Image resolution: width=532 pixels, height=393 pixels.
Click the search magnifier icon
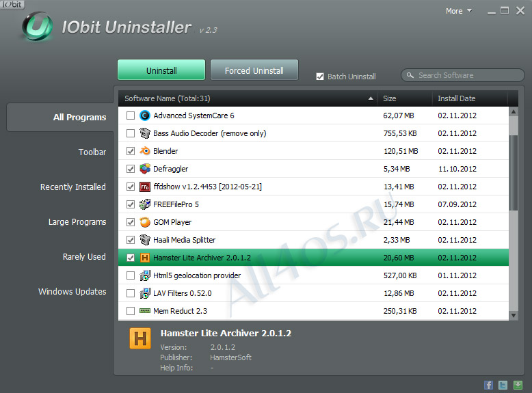(x=410, y=75)
